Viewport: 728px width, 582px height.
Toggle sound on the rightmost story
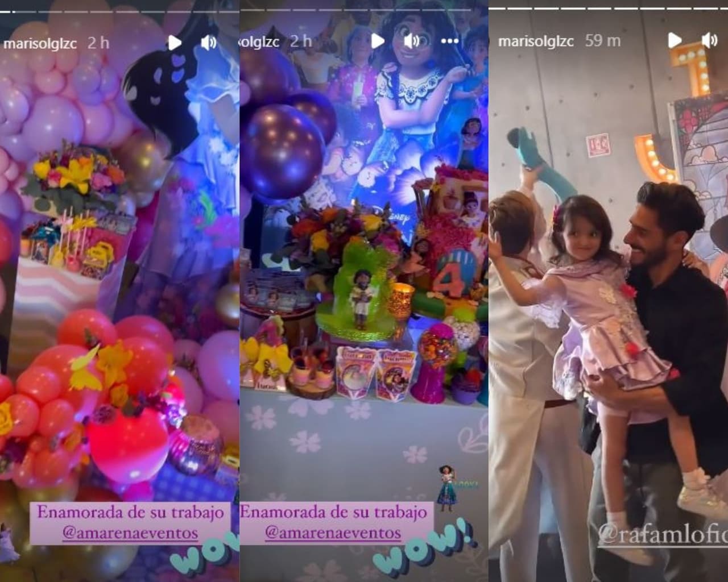click(710, 41)
